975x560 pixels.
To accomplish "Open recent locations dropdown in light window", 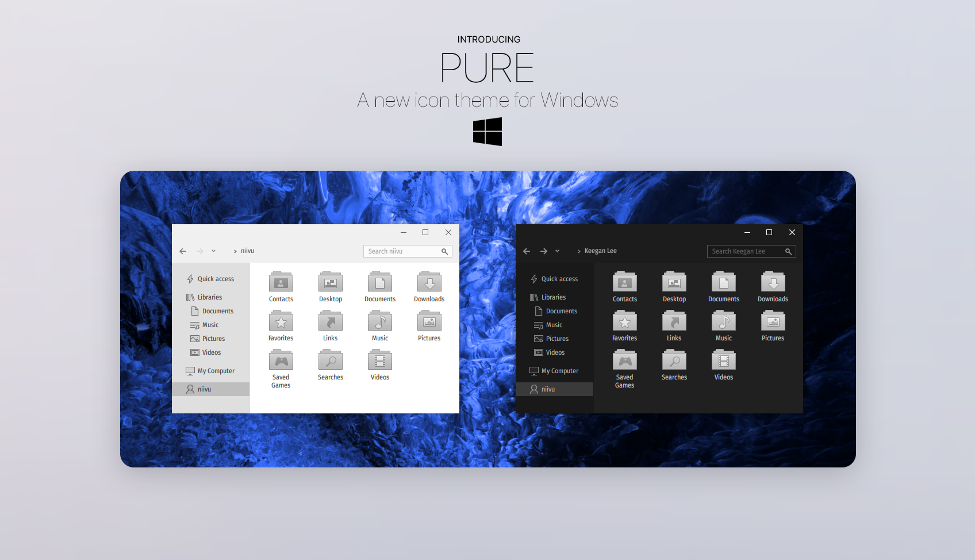I will pos(213,251).
